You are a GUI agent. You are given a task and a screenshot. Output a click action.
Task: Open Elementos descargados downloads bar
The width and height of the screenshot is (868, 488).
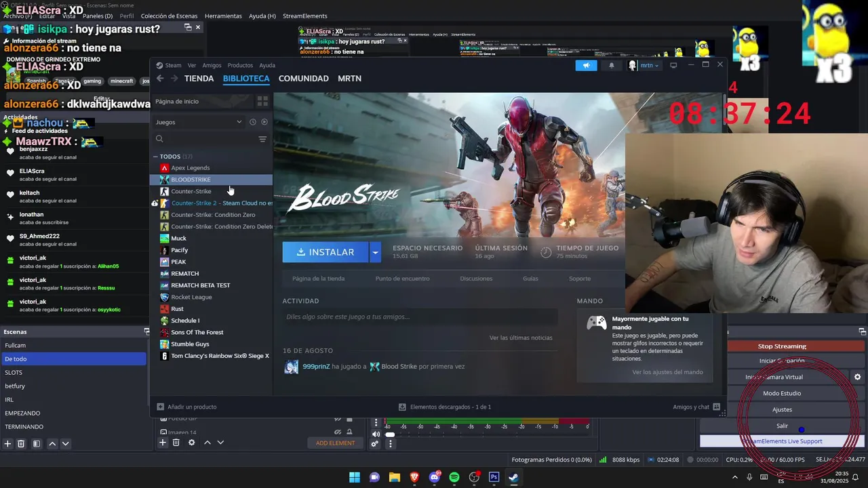(x=445, y=407)
